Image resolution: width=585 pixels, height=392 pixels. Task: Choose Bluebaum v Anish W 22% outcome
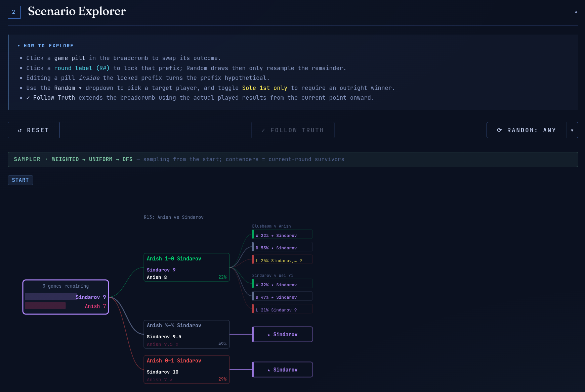point(283,234)
